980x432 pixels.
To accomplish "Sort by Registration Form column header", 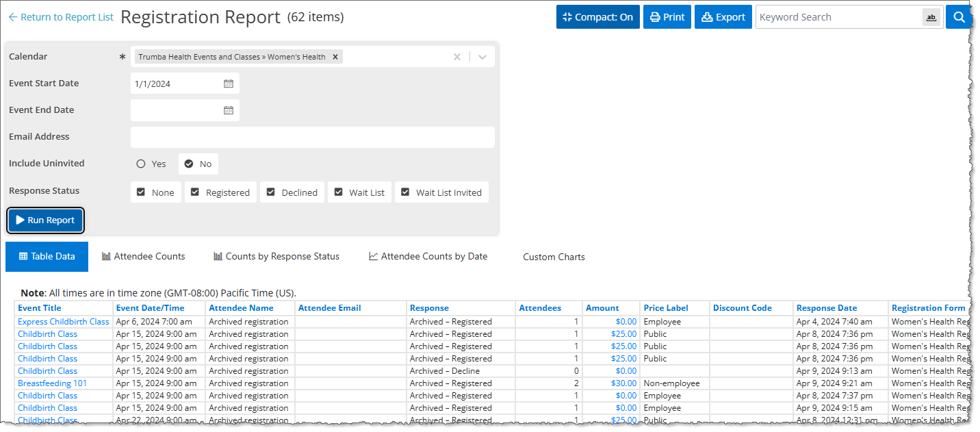I will [x=928, y=308].
